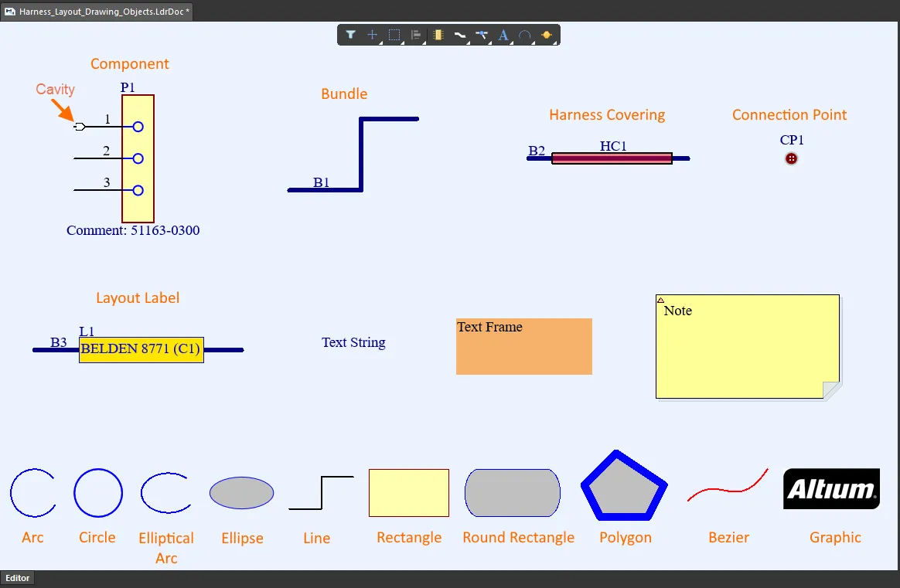Open the align objects tool

[416, 35]
